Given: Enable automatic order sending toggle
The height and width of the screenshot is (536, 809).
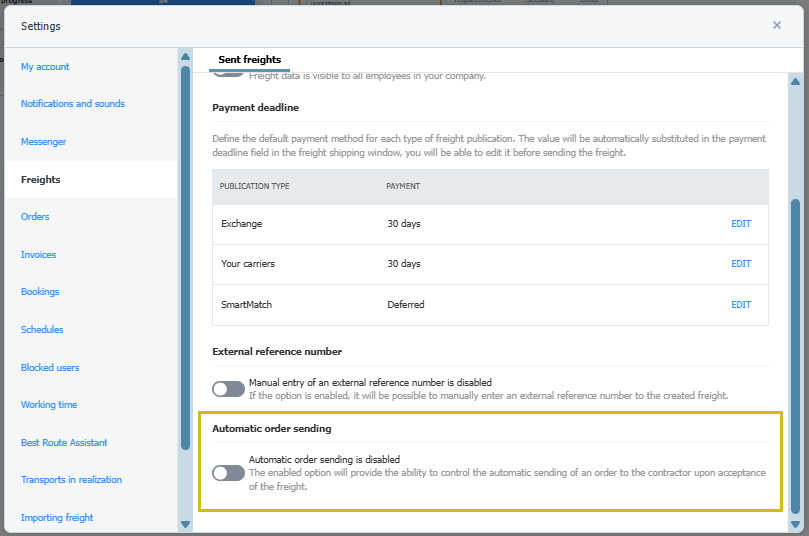Looking at the screenshot, I should click(x=228, y=472).
